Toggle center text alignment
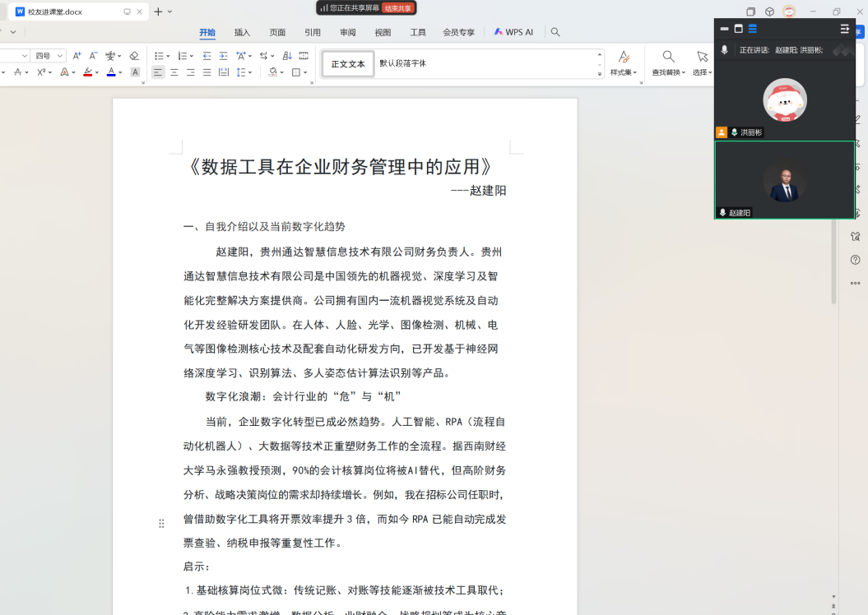Viewport: 868px width, 615px height. 174,72
